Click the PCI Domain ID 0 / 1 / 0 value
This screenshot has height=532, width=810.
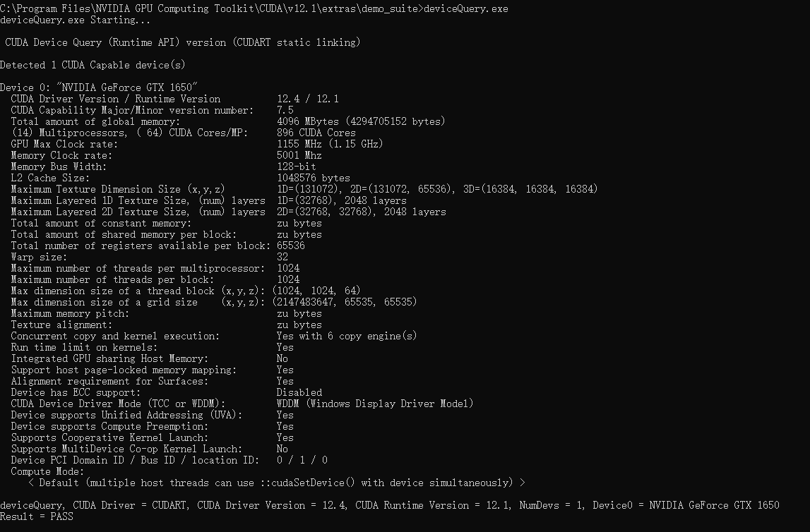(302, 460)
